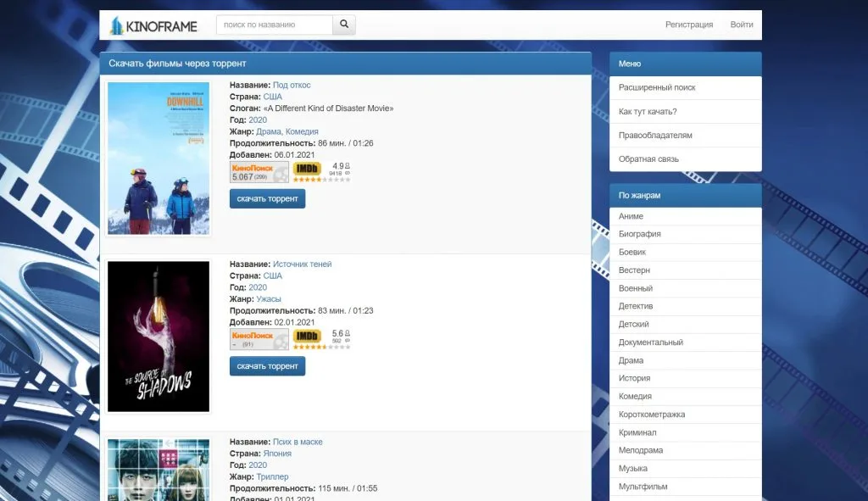The height and width of the screenshot is (501, 868).
Task: Filter by country Япония
Action: point(277,454)
